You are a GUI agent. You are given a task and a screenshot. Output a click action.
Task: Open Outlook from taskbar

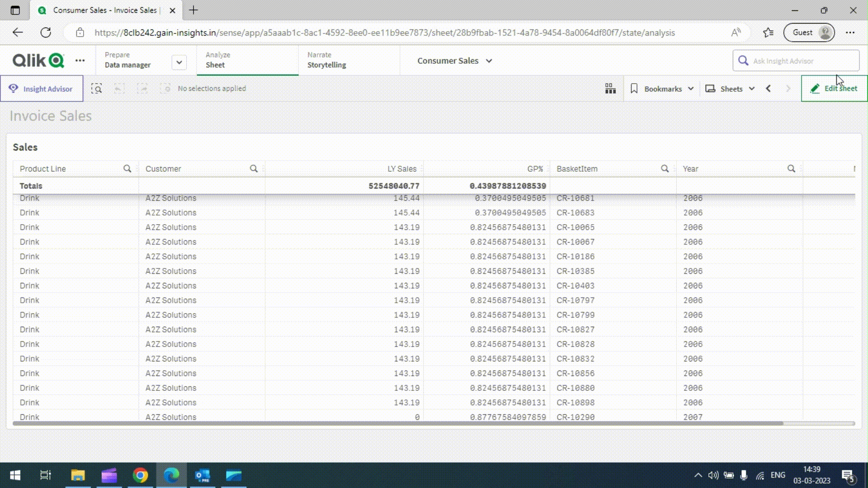tap(203, 475)
